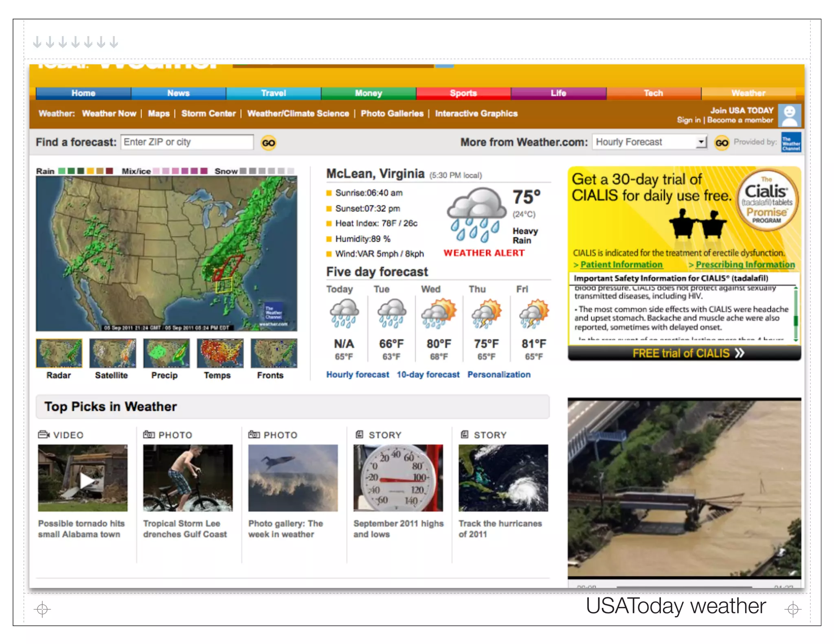
Task: Click the GO button beside Hourly Forecast dropdown
Action: pos(722,143)
